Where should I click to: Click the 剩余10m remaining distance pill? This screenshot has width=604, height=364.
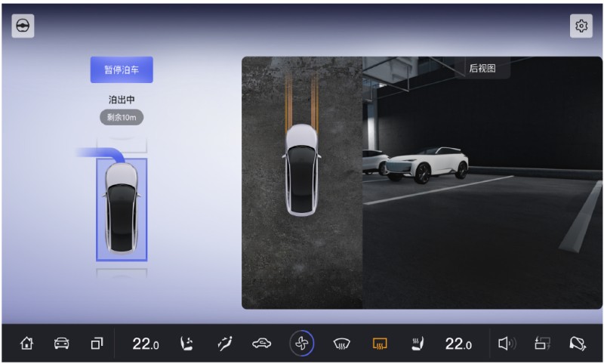122,117
